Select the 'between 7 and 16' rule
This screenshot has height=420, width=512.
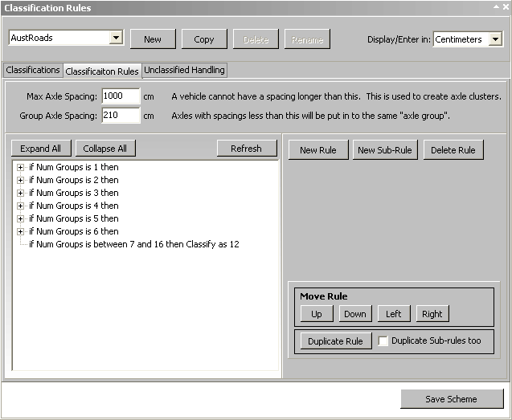[134, 244]
